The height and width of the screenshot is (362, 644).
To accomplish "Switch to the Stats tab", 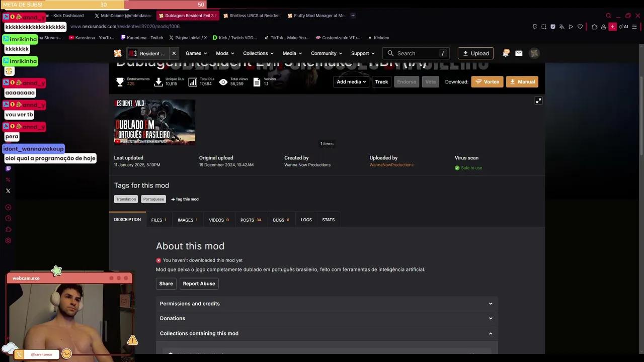I will 329,220.
